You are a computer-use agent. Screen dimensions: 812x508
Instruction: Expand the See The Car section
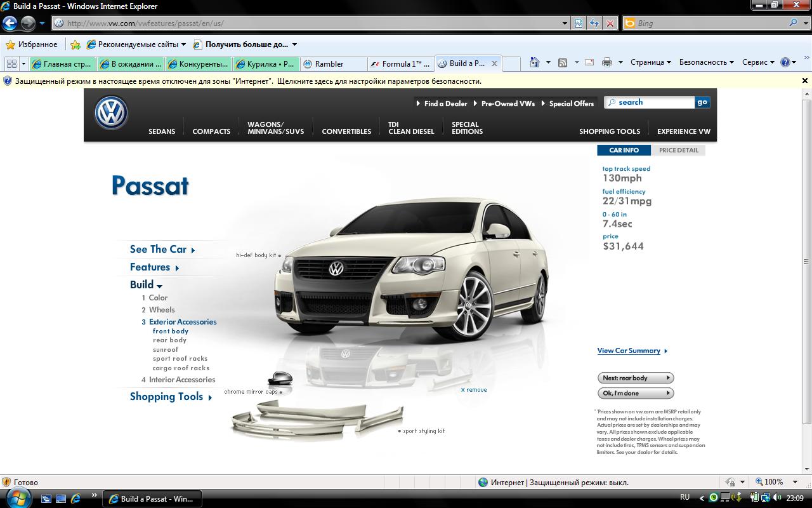[x=162, y=250]
